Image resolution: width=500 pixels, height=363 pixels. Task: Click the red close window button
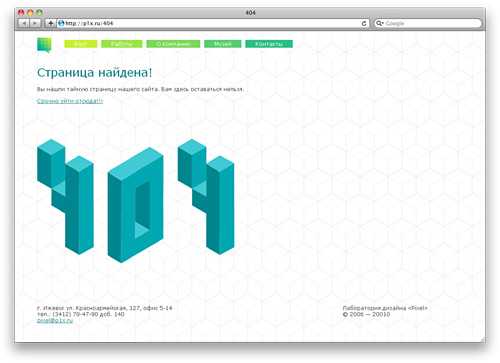21,13
